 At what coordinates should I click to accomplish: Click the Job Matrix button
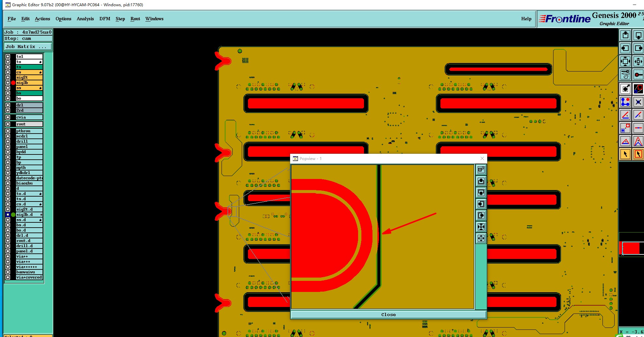click(x=28, y=47)
